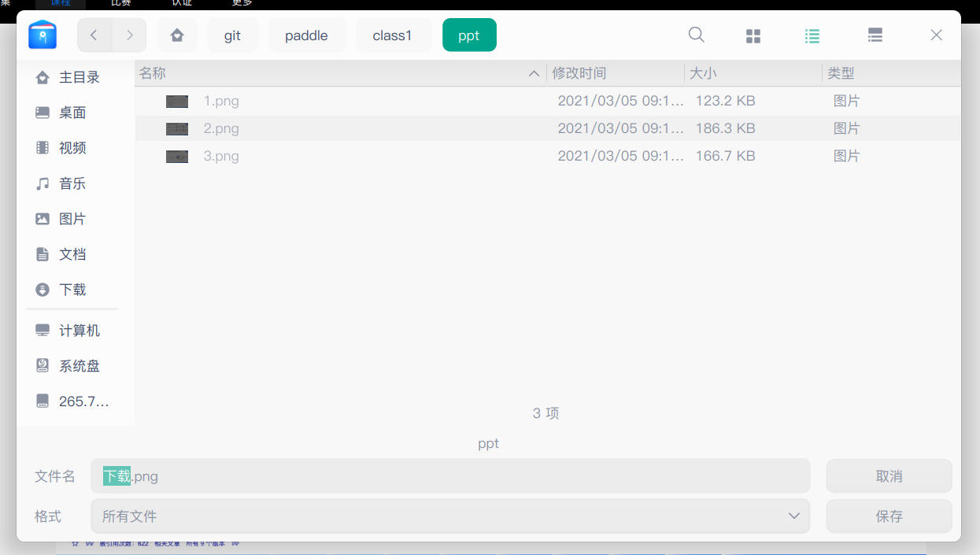Open the git breadcrumb folder
This screenshot has height=555, width=980.
(x=232, y=35)
